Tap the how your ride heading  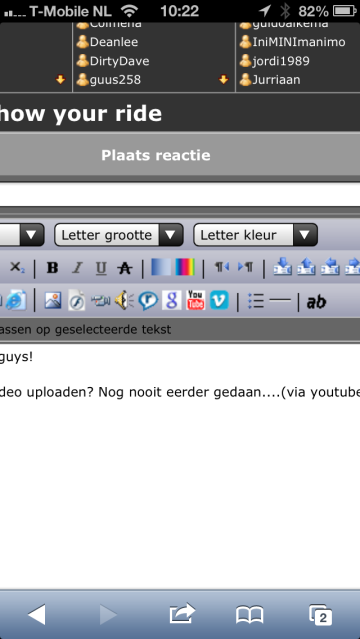point(81,114)
